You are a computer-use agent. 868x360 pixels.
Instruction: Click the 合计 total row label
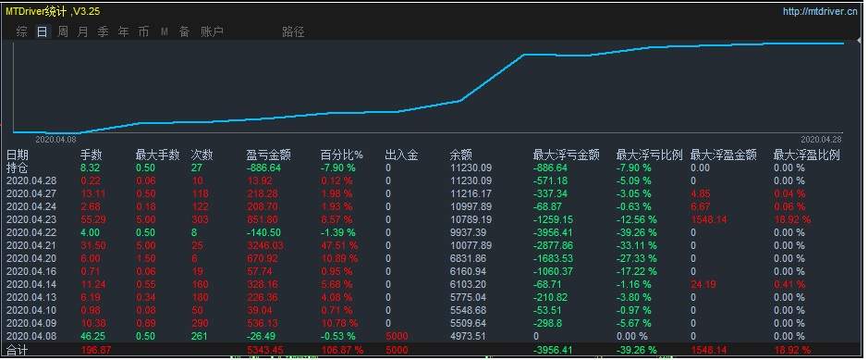click(x=17, y=350)
